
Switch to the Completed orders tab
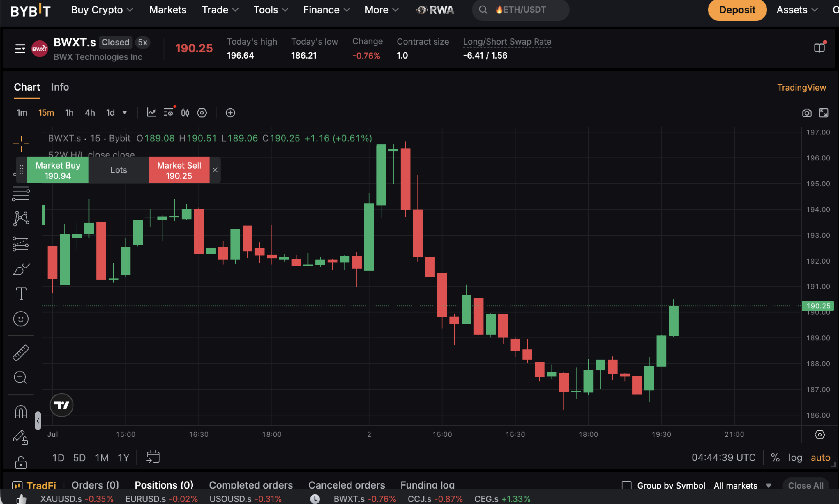251,485
